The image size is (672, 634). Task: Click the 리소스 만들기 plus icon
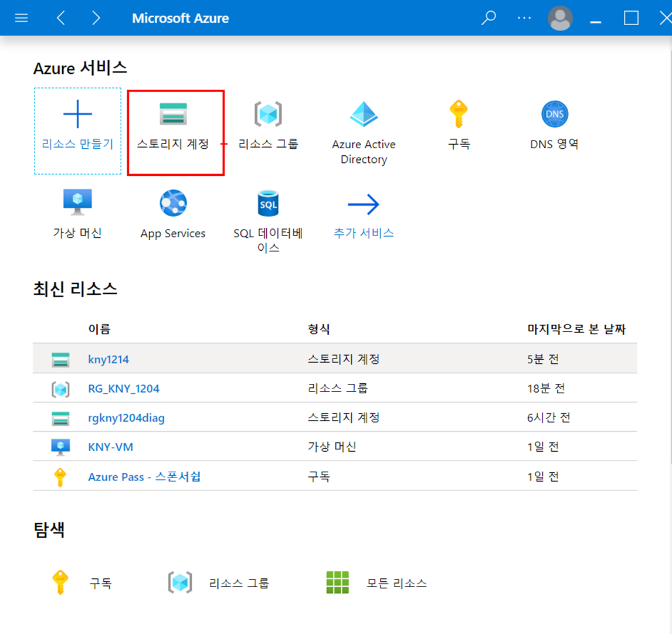click(x=77, y=114)
